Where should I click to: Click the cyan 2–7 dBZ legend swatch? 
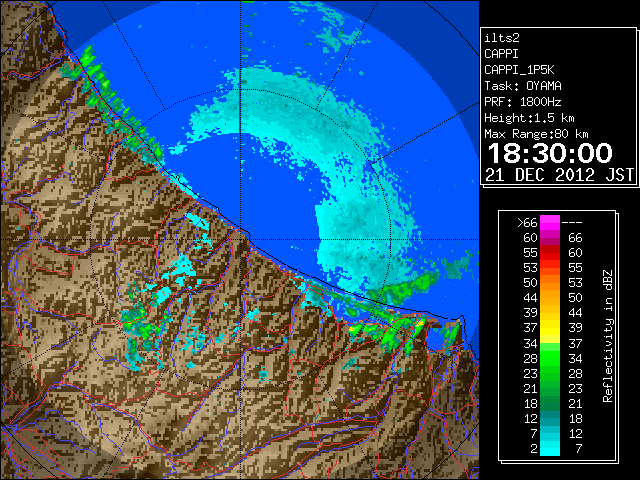pyautogui.click(x=550, y=448)
